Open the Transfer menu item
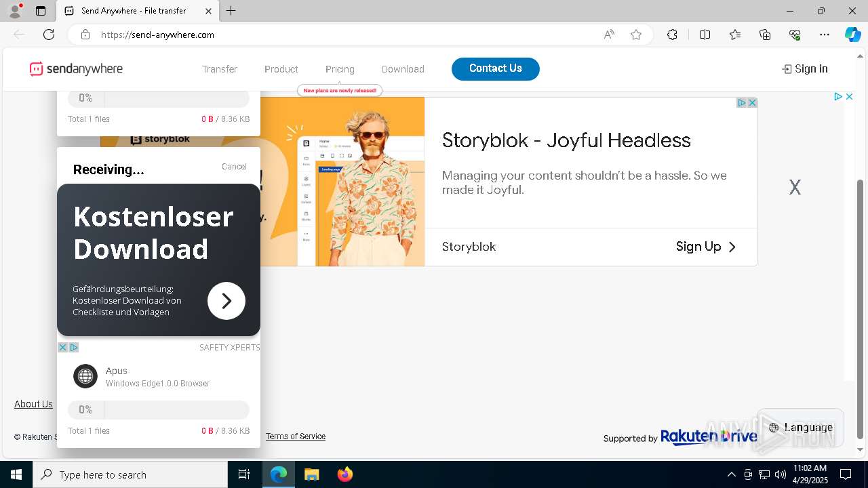The width and height of the screenshot is (868, 488). click(220, 69)
